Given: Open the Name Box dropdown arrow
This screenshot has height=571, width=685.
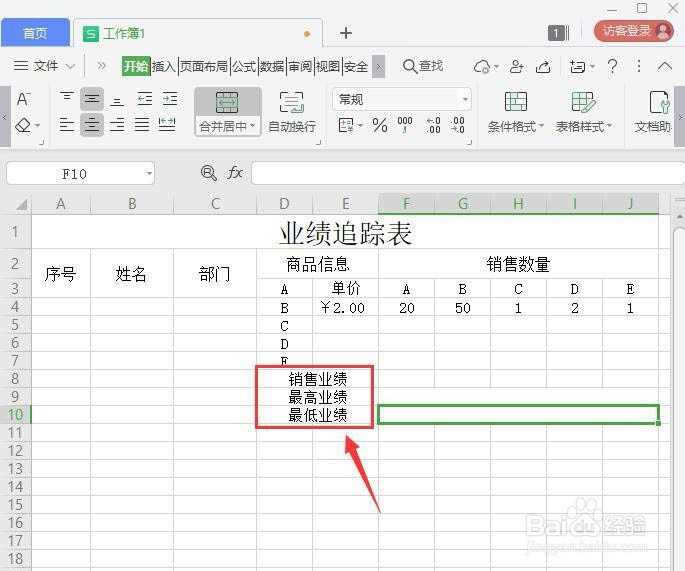Looking at the screenshot, I should tap(149, 174).
